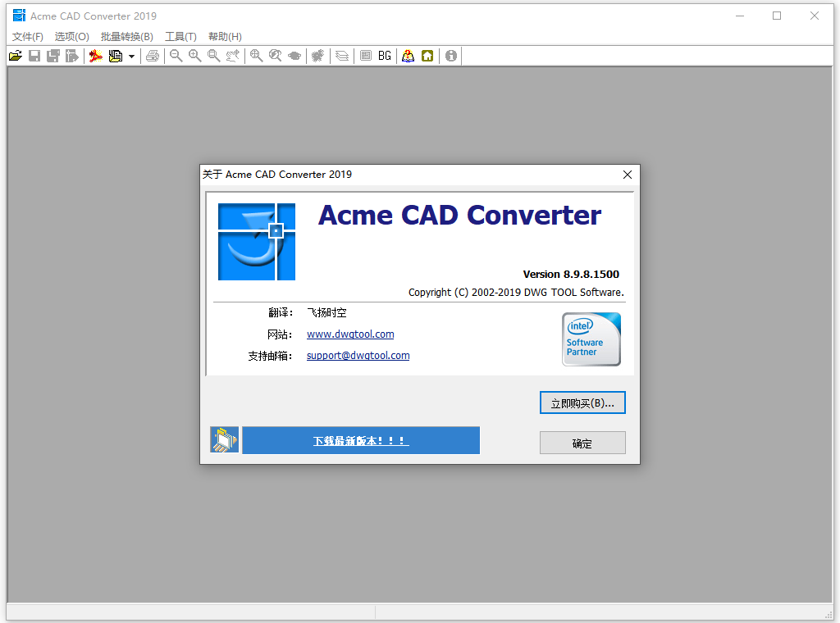Open the 文件(F) menu

pyautogui.click(x=27, y=36)
